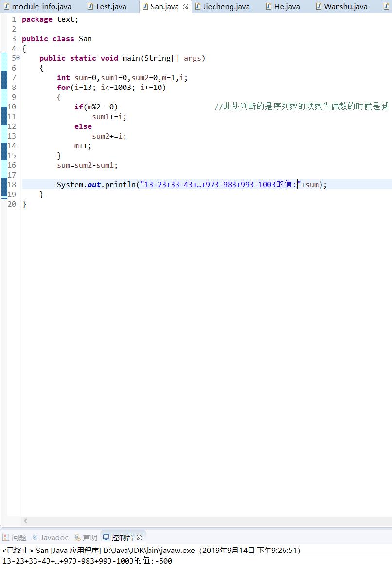
Task: Open the 问题 (Problems) view tab
Action: pos(15,537)
